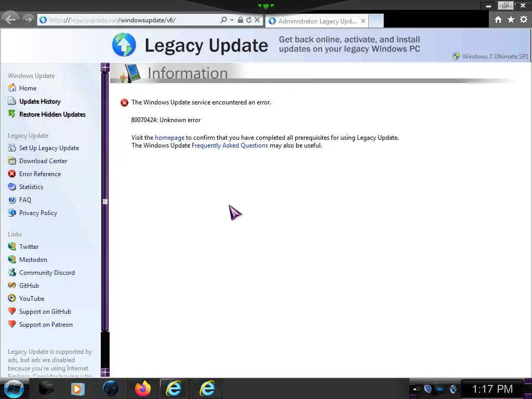The width and height of the screenshot is (532, 399).
Task: Open Media Player from the taskbar
Action: click(x=78, y=389)
